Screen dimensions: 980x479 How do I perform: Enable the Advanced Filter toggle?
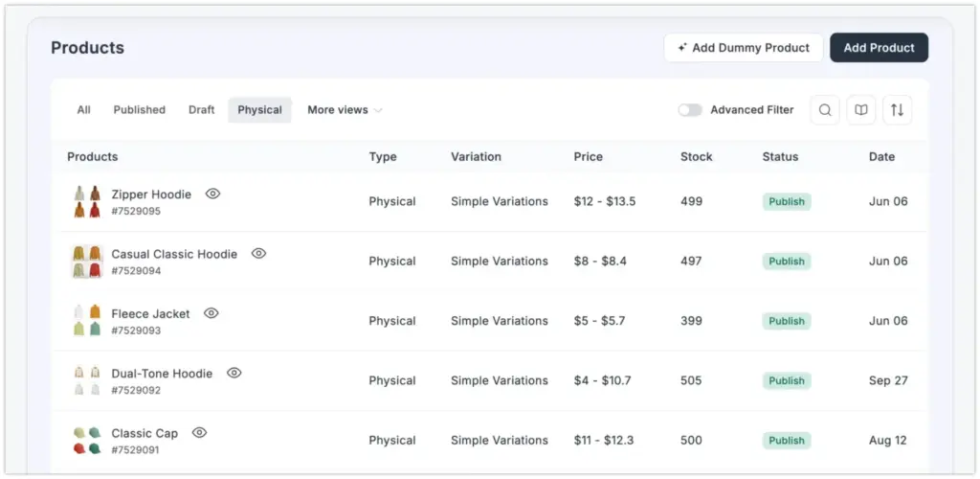[690, 110]
